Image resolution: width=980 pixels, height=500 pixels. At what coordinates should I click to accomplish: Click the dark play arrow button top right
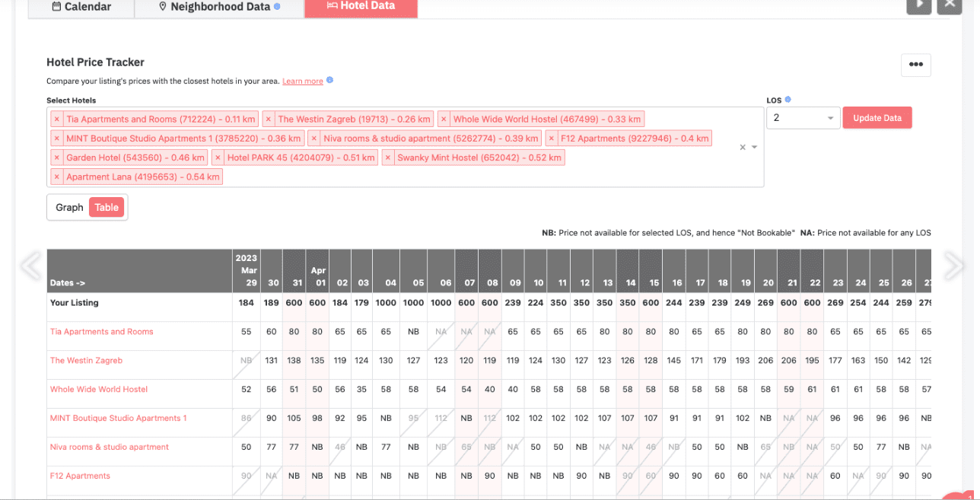click(918, 6)
